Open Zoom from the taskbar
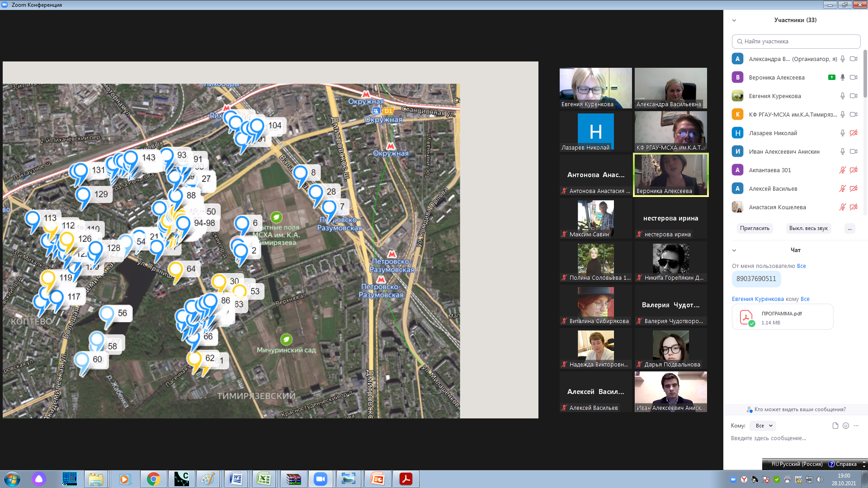The height and width of the screenshot is (488, 868). click(x=321, y=479)
